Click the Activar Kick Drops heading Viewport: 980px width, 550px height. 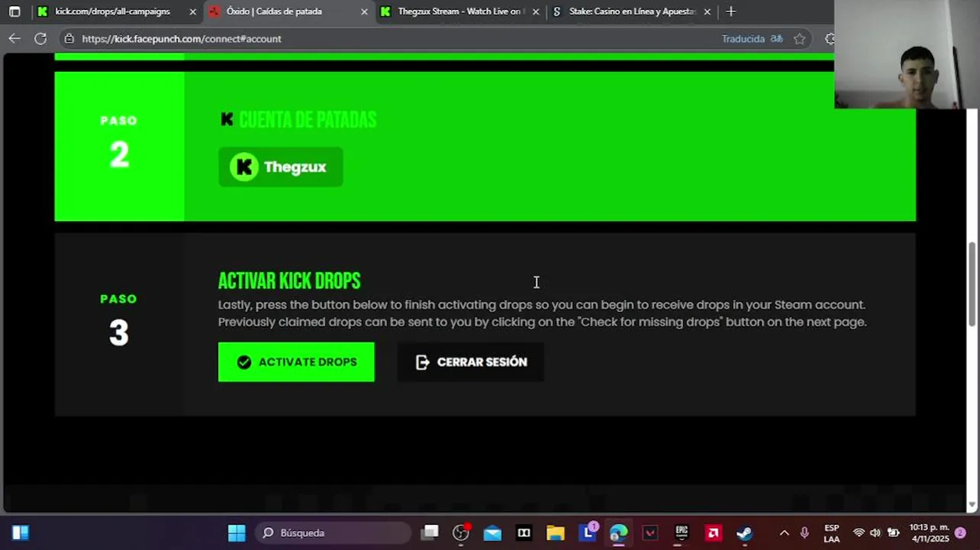click(x=289, y=281)
